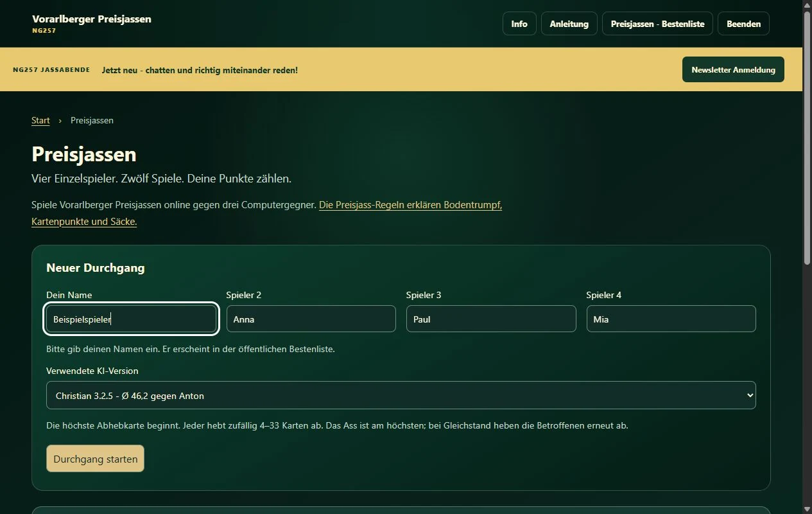Viewport: 812px width, 514px height.
Task: Click the Spieler 4 field containing Mia
Action: pyautogui.click(x=671, y=319)
